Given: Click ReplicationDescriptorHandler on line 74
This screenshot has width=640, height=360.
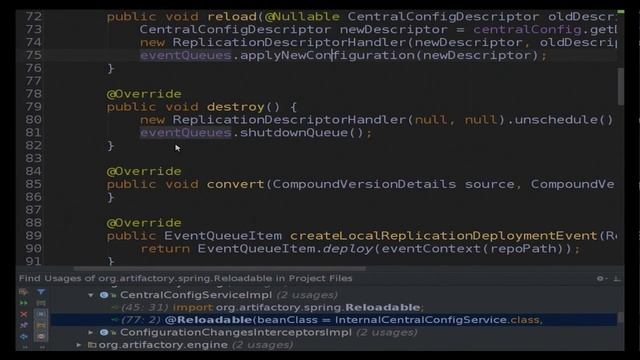Looking at the screenshot, I should (x=290, y=42).
